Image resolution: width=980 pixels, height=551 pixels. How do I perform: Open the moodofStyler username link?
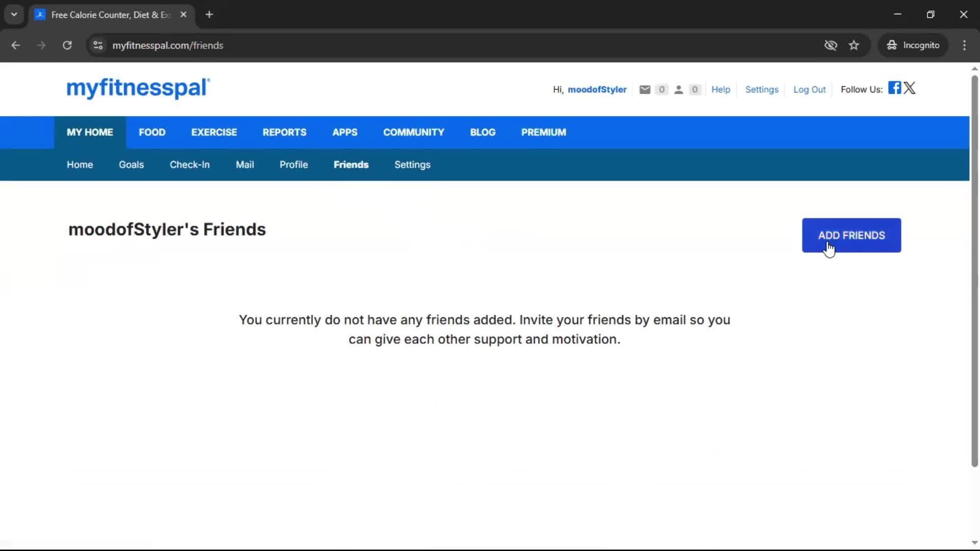tap(597, 90)
